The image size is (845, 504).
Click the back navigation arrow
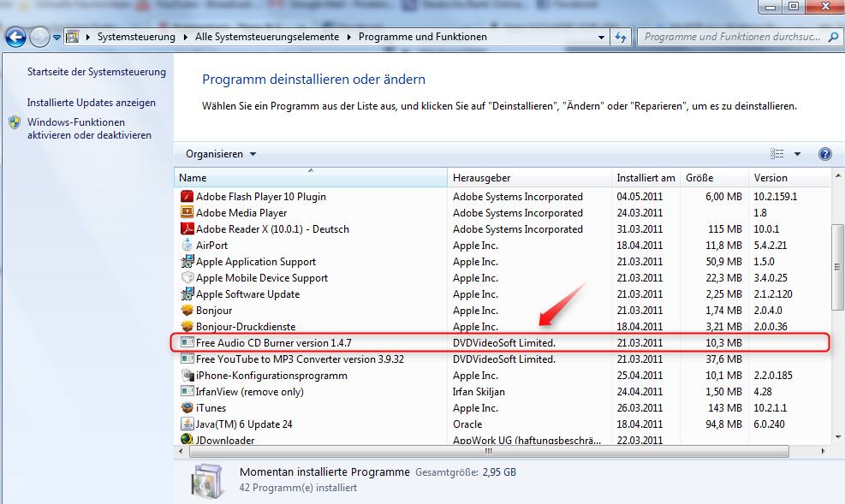pyautogui.click(x=15, y=37)
